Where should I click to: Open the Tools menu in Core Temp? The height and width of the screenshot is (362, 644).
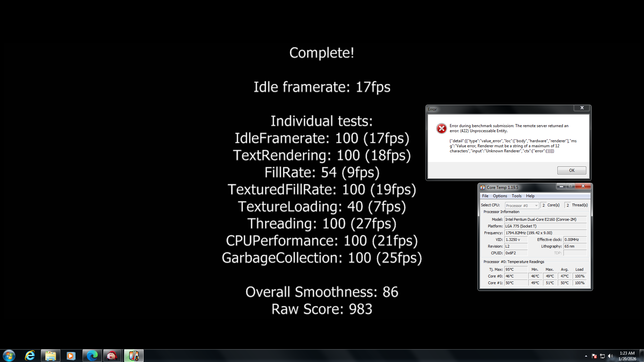tap(516, 196)
